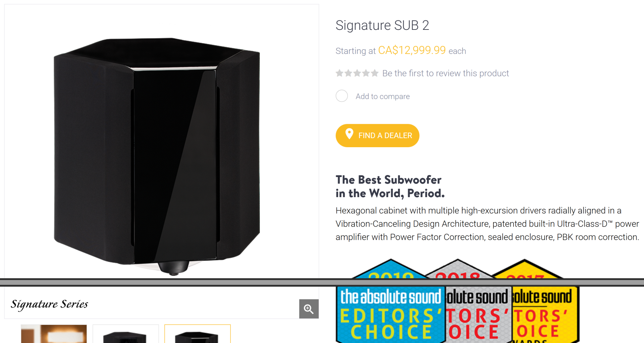Click the silver 2018 Editors' Choice award badge

pyautogui.click(x=478, y=302)
